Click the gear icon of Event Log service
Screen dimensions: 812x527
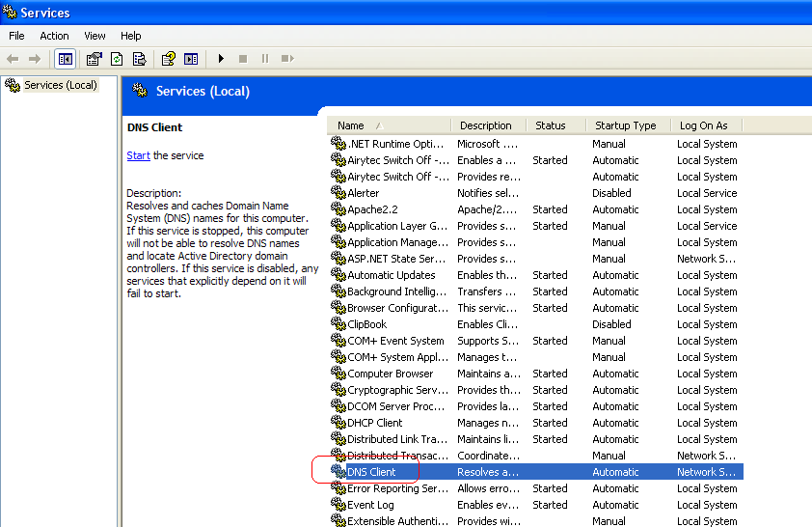(x=338, y=504)
